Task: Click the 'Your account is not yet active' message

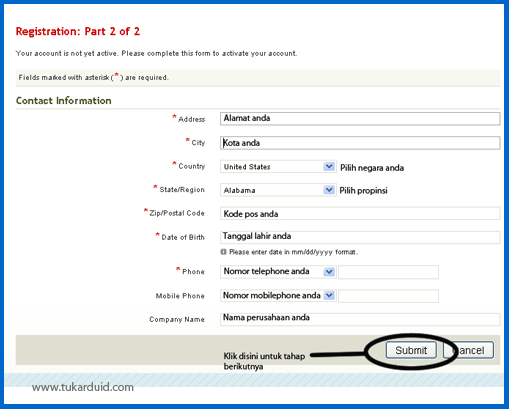Action: pos(156,53)
